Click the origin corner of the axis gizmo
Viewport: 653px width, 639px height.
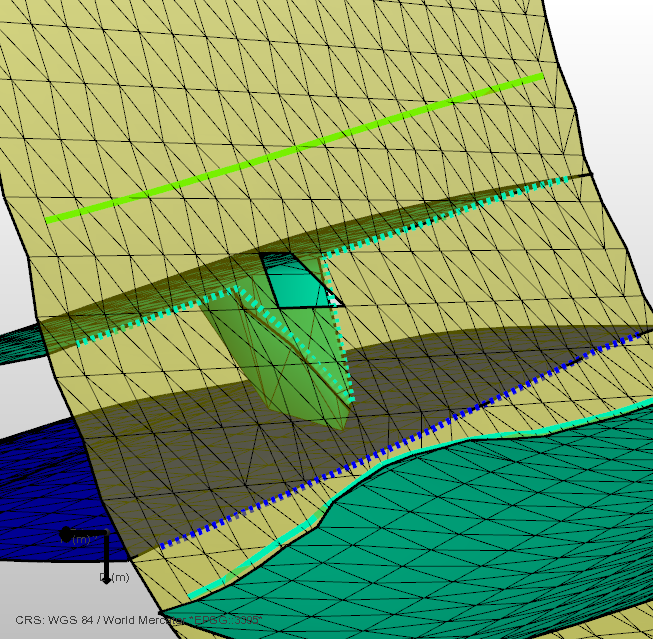coord(105,534)
